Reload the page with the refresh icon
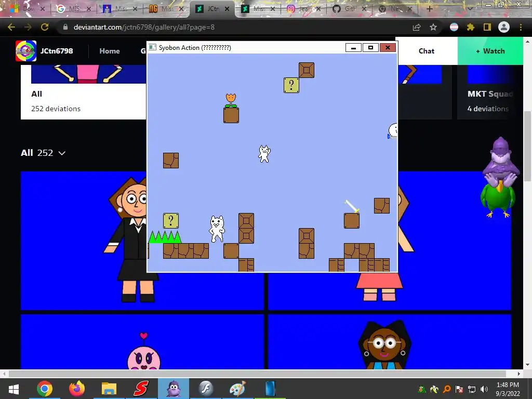 point(45,27)
